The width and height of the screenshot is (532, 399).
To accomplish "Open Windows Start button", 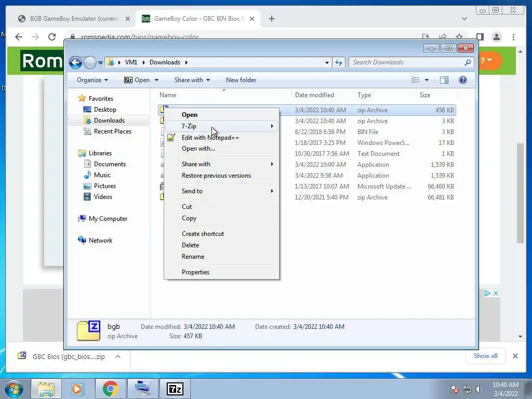I will [14, 389].
